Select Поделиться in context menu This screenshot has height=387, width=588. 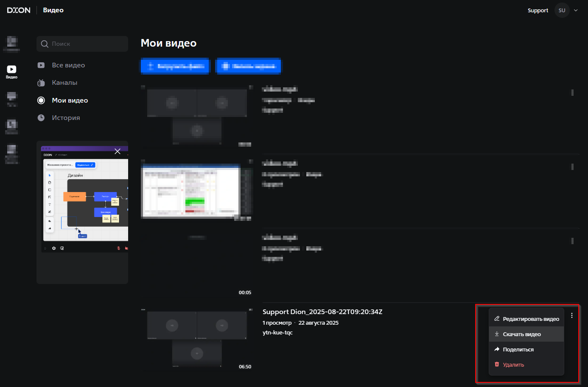coord(518,350)
